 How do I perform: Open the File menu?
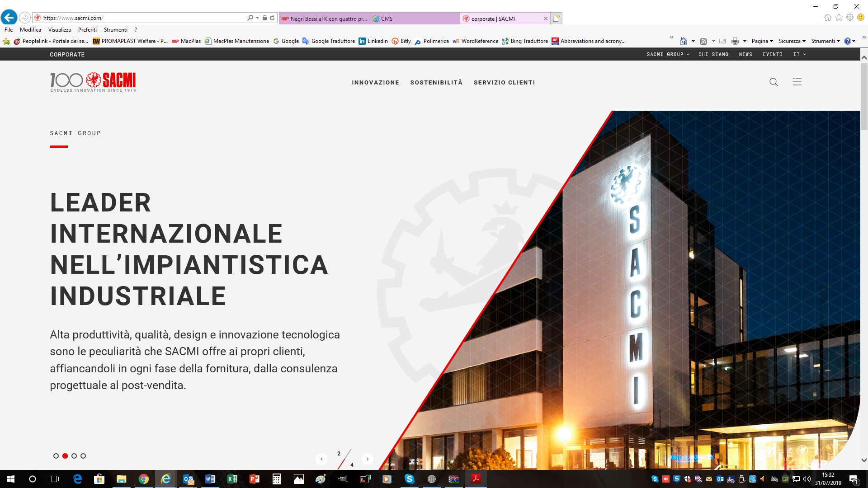coord(9,30)
